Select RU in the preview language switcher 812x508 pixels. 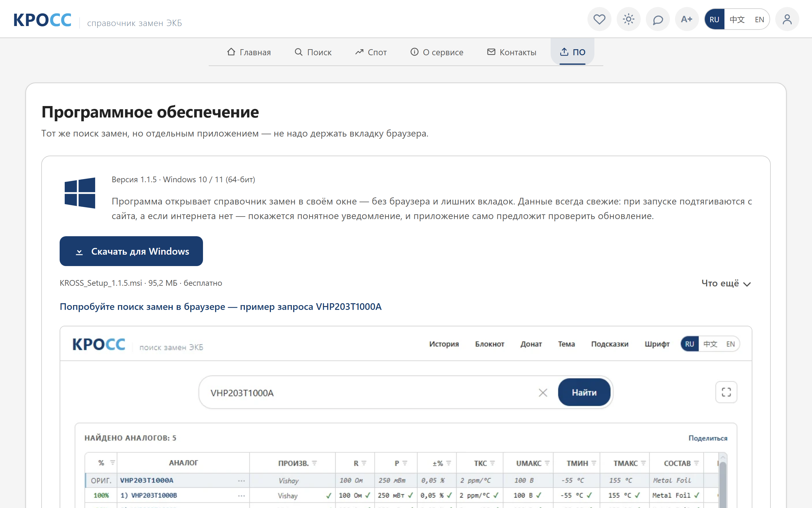[690, 344]
